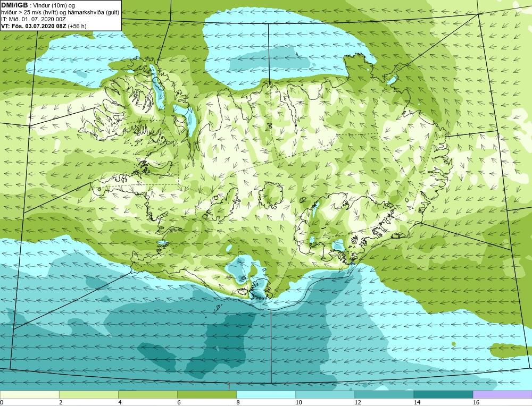The width and height of the screenshot is (532, 406).
Task: Click the 'IT: Mið. 01. 07. 2020 00Z' line
Action: [x=33, y=19]
